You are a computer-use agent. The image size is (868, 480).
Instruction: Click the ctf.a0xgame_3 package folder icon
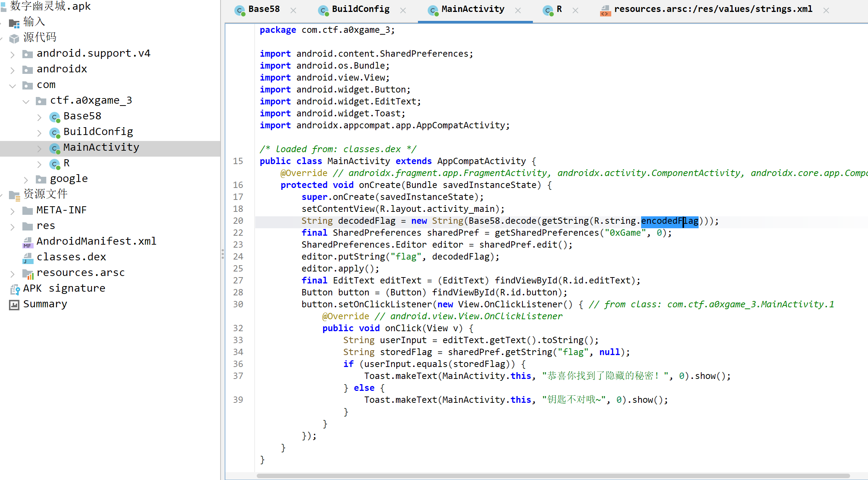(x=41, y=101)
